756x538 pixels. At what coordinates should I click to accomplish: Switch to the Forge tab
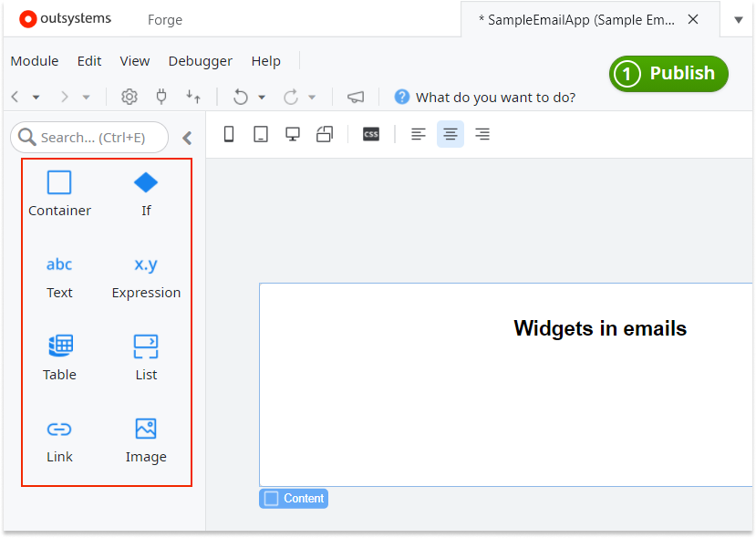pyautogui.click(x=164, y=19)
